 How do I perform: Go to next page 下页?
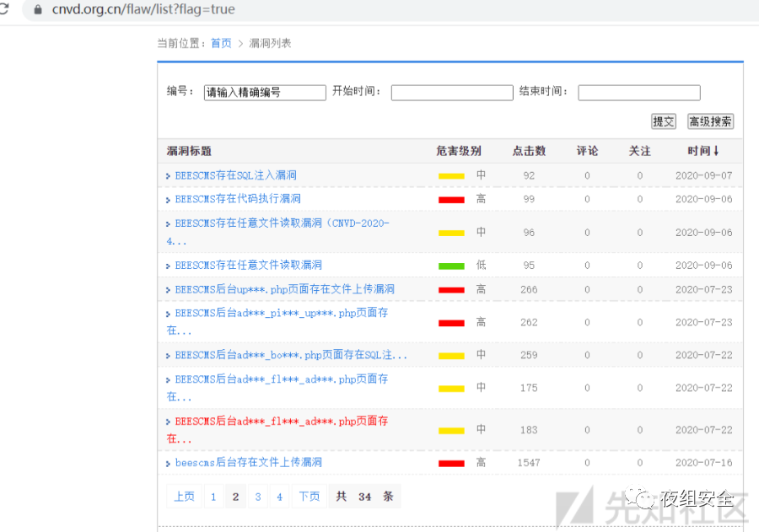click(x=310, y=497)
